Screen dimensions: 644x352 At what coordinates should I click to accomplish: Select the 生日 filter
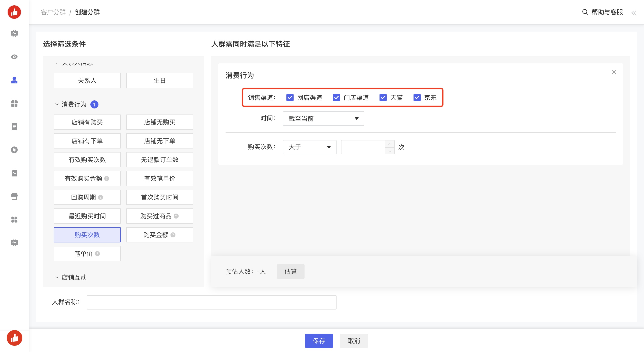(160, 81)
